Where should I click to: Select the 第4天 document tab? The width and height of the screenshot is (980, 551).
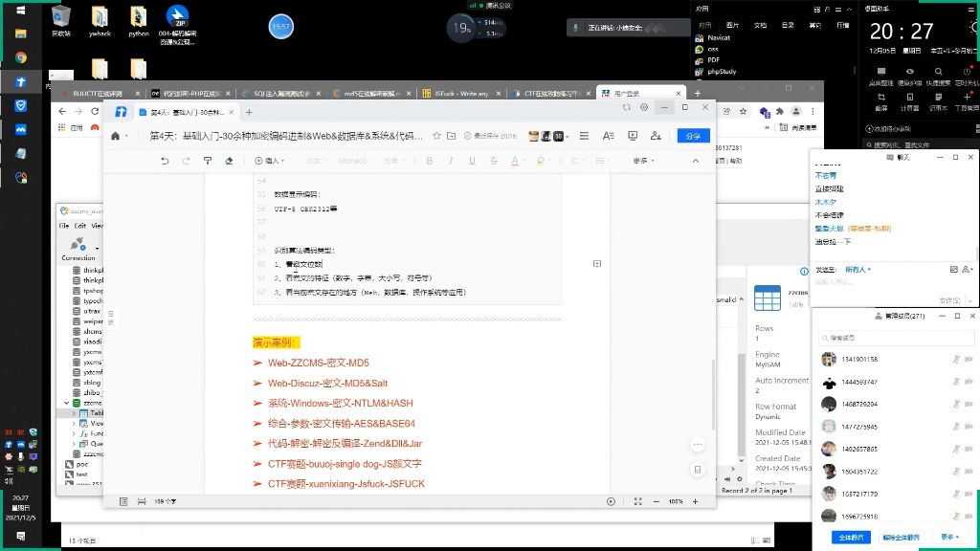click(187, 113)
